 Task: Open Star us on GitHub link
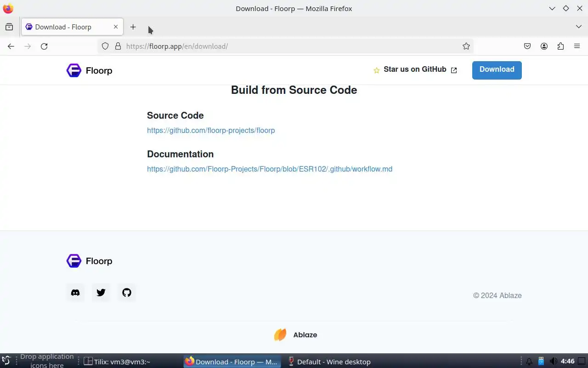pos(415,69)
